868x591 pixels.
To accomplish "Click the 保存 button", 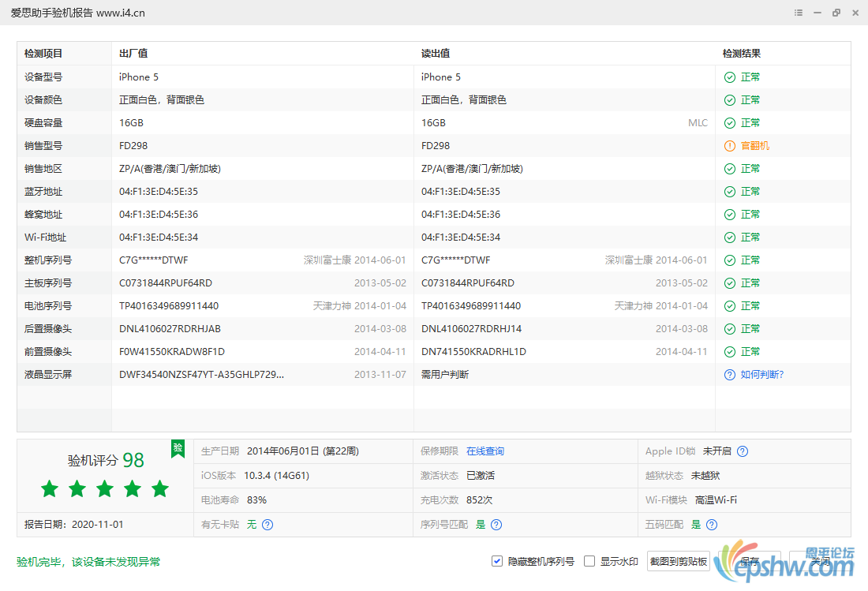I will coord(750,561).
